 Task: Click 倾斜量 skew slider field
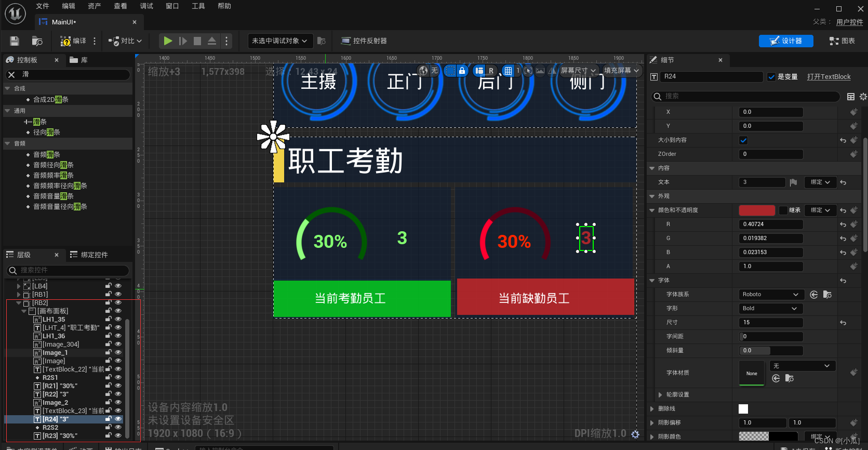[x=771, y=351]
